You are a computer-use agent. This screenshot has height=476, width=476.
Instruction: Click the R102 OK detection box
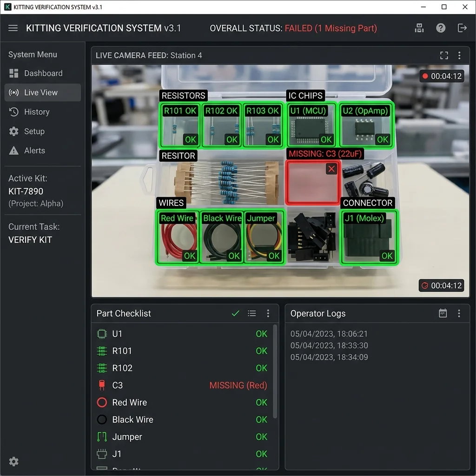coord(222,125)
